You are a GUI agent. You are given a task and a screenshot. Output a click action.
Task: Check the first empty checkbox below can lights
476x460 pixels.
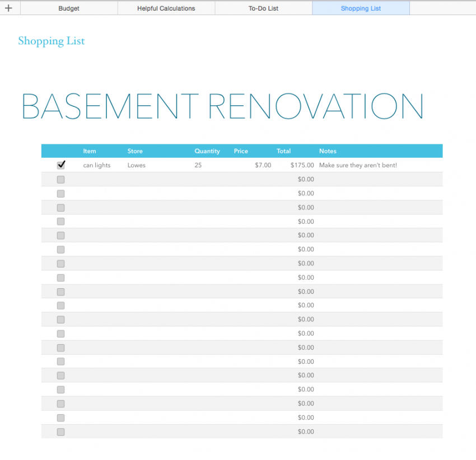(60, 180)
